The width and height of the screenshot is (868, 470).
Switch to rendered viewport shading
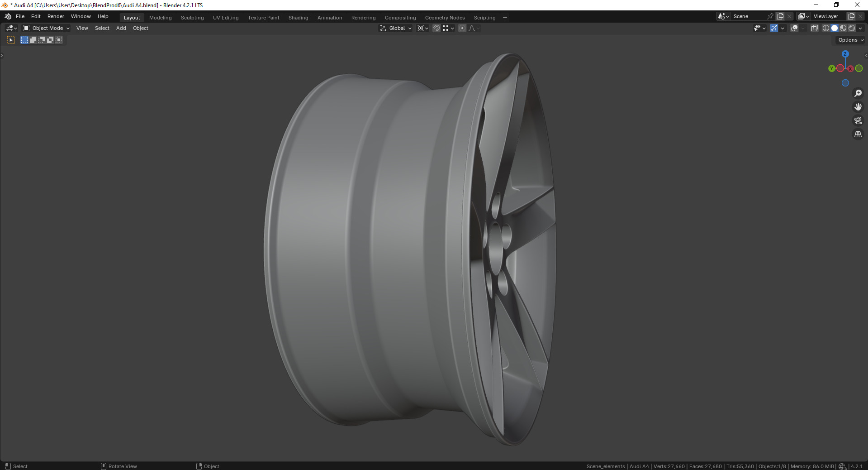tap(852, 28)
